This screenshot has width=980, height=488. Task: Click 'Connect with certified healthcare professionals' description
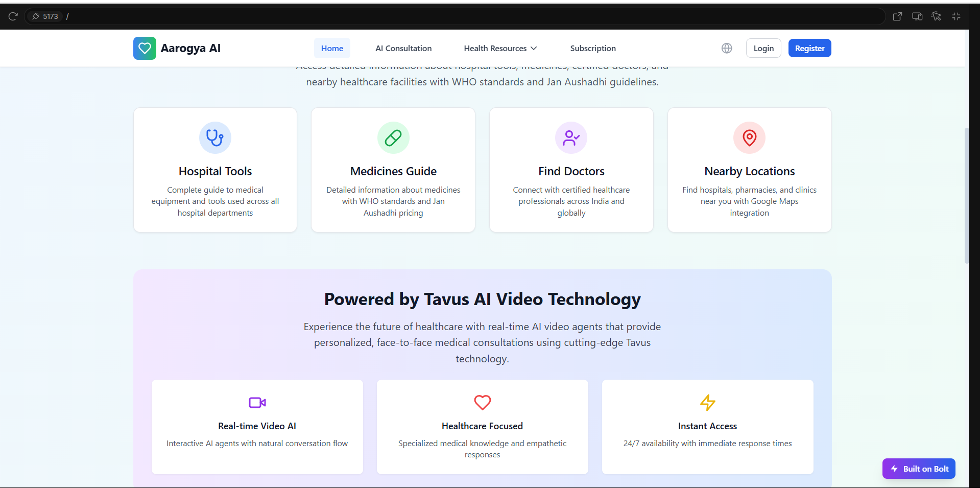[571, 201]
